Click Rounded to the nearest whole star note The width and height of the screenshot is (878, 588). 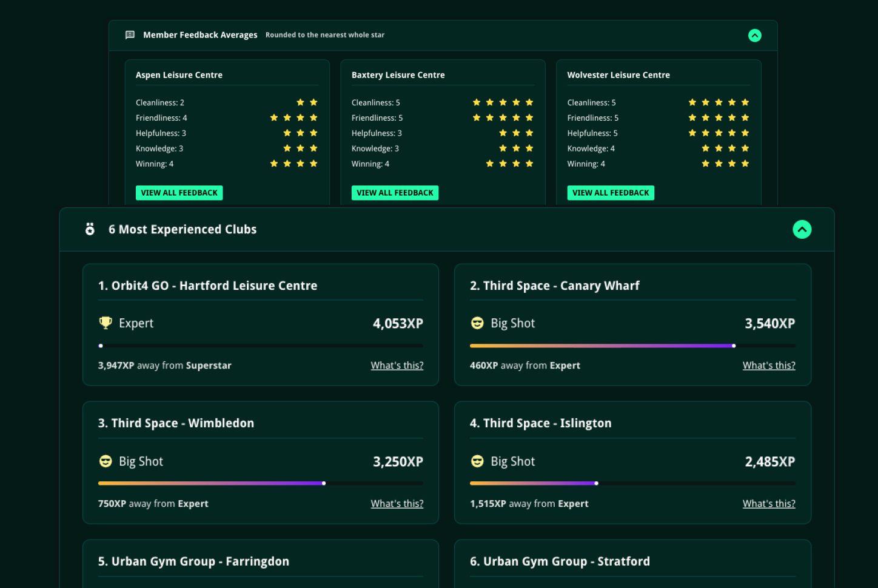[x=325, y=35]
